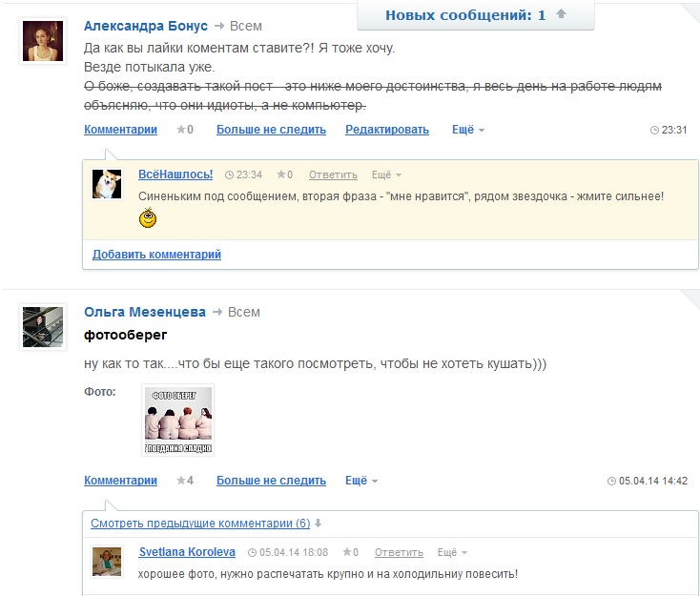Image resolution: width=700 pixels, height=596 pixels.
Task: Click 'Добавить комментарий' link
Action: click(156, 255)
